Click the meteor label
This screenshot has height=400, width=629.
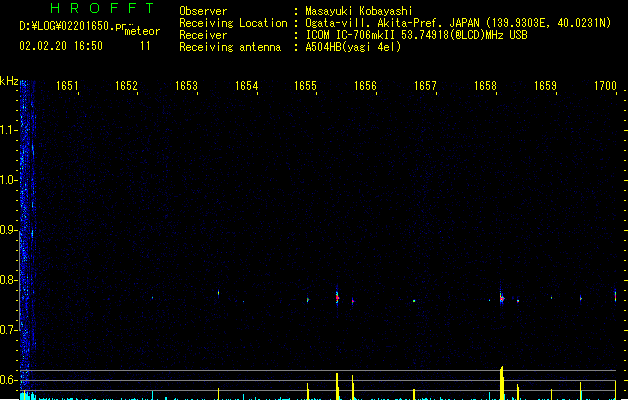[142, 31]
